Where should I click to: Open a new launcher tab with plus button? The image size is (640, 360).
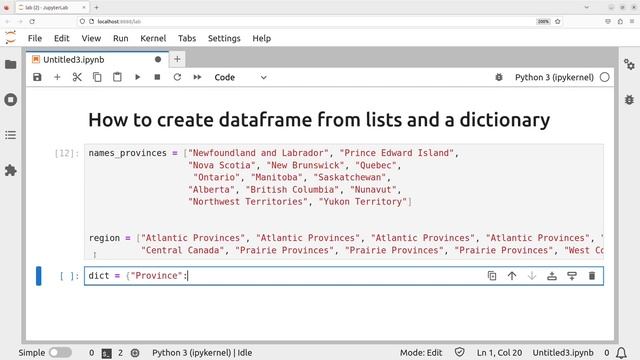(177, 59)
